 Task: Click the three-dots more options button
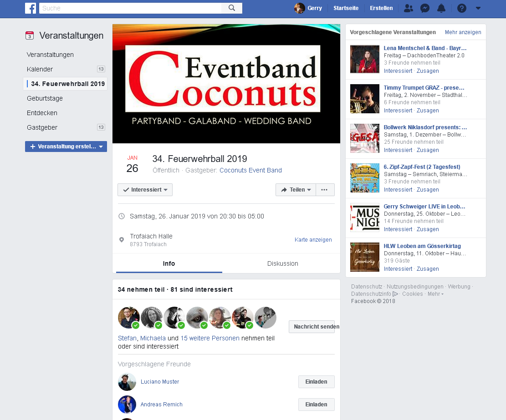pyautogui.click(x=325, y=190)
